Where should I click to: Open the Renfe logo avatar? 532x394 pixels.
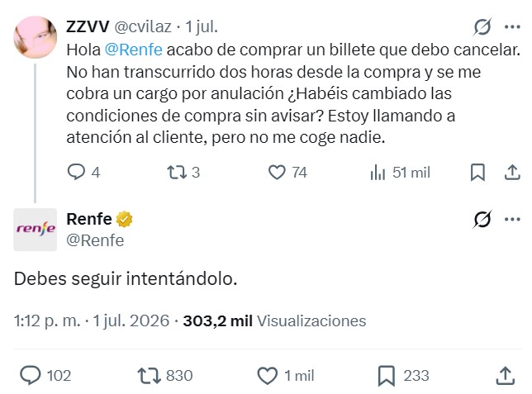coord(36,230)
